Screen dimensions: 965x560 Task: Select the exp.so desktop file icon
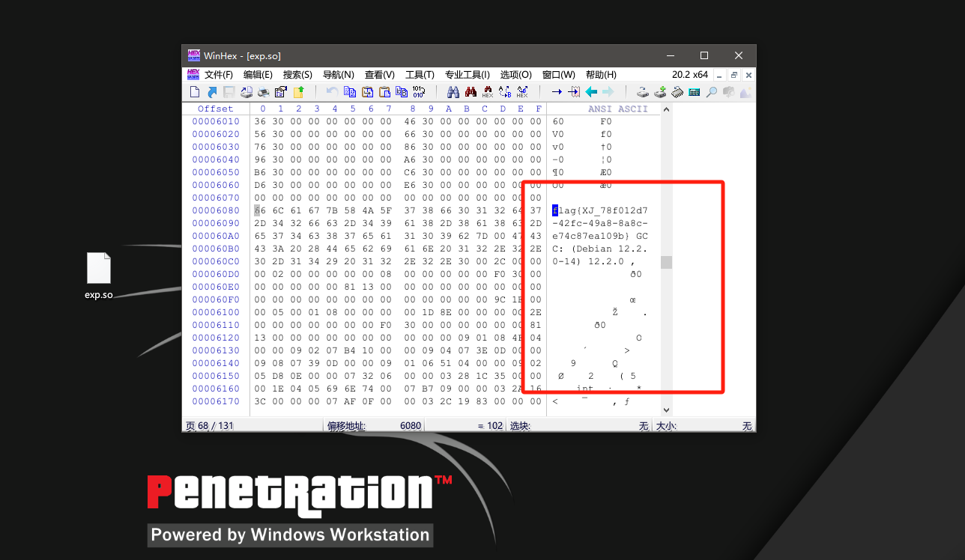(x=99, y=276)
